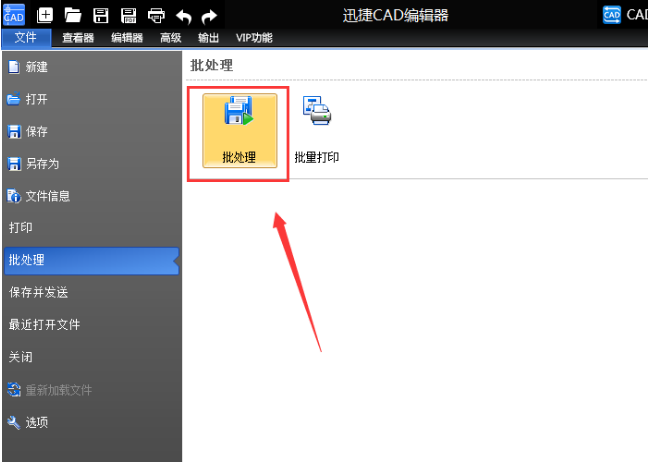Select 批处理 in the sidebar menu

pos(91,260)
